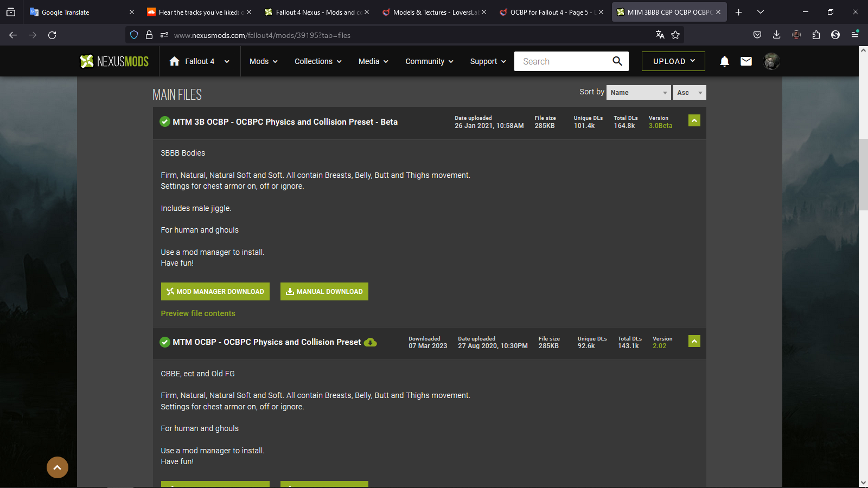Open the messages envelope inbox
The height and width of the screenshot is (488, 868).
pyautogui.click(x=746, y=61)
